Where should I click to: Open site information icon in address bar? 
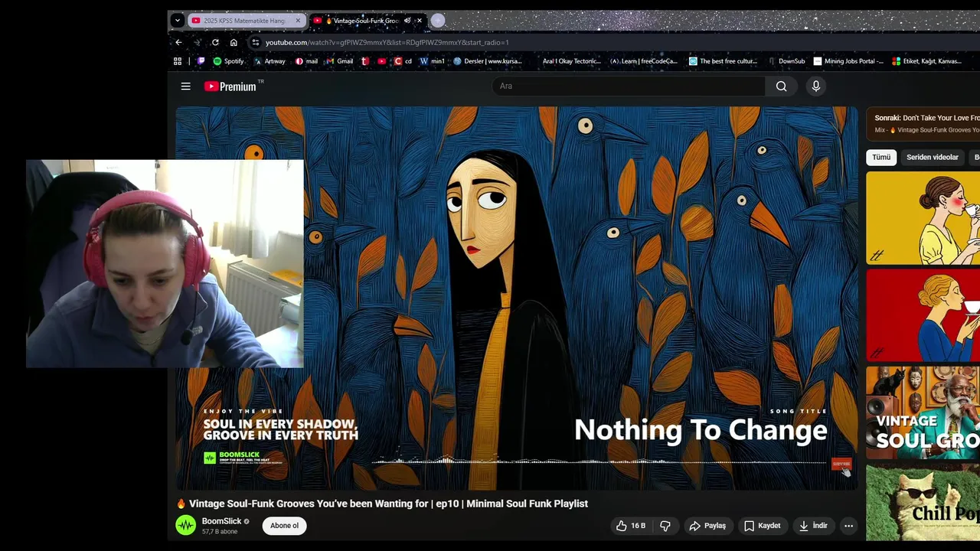click(x=256, y=43)
